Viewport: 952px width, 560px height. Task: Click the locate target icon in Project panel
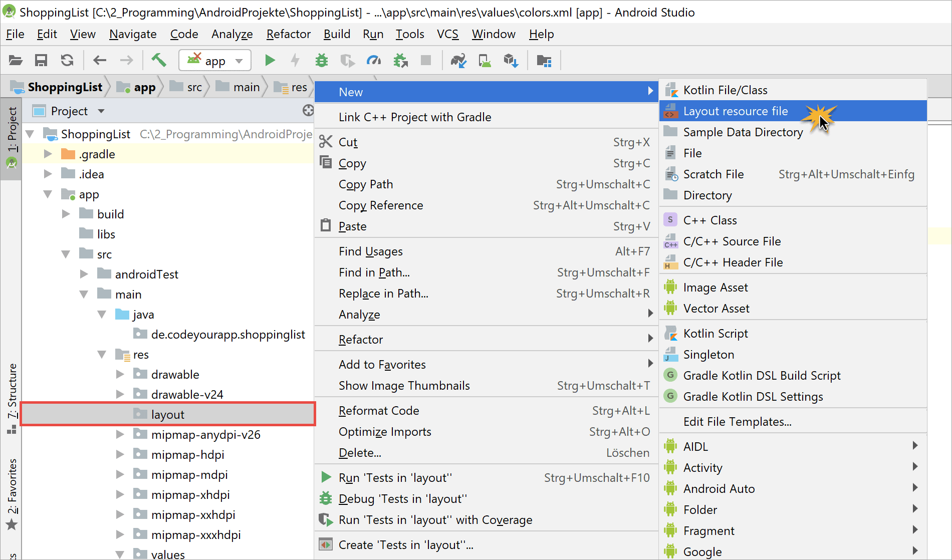tap(308, 110)
